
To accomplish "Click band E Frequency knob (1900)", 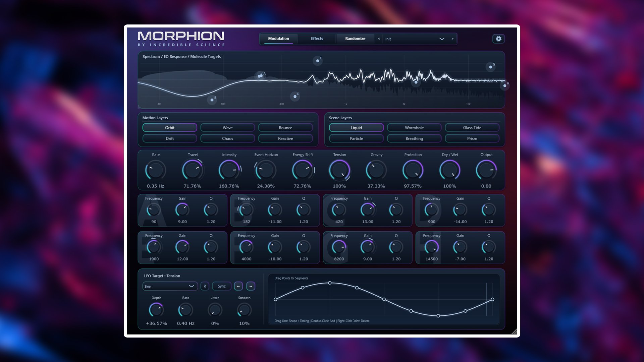I will [154, 247].
